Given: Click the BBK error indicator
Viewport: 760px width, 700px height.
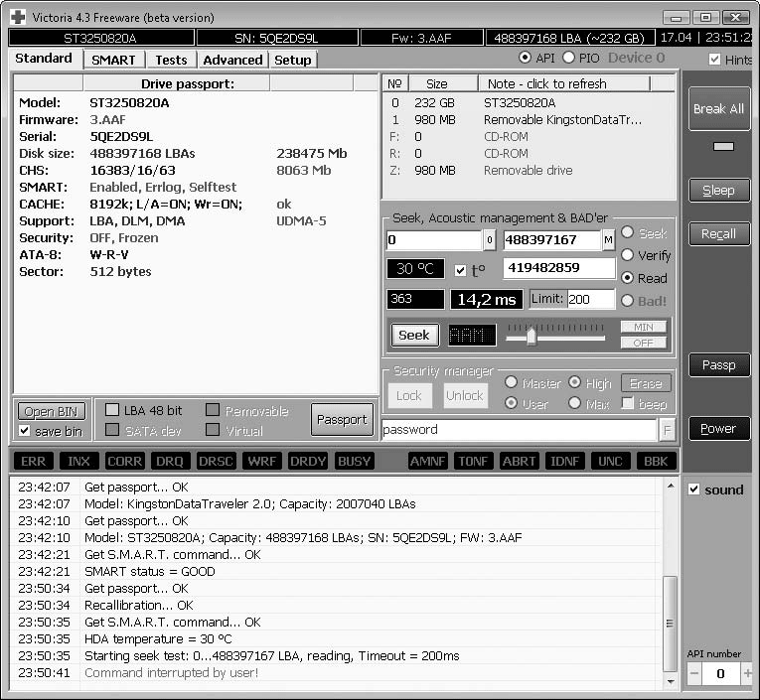Looking at the screenshot, I should [657, 461].
